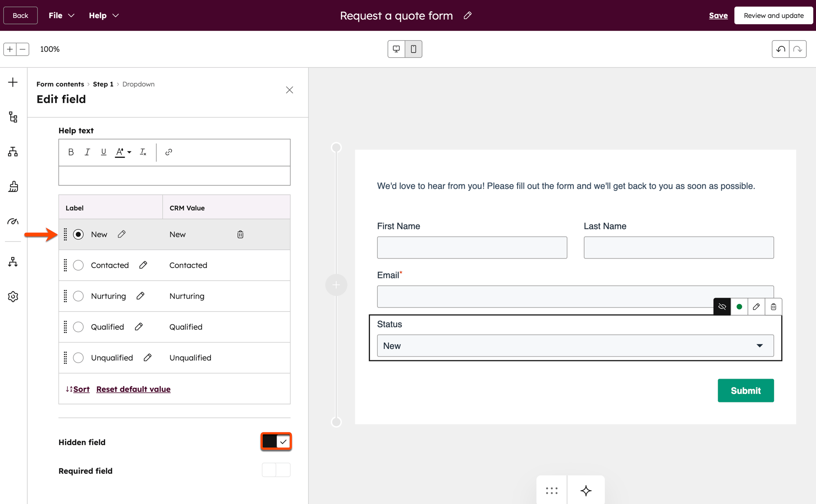
Task: Open the Help menu
Action: tap(103, 15)
